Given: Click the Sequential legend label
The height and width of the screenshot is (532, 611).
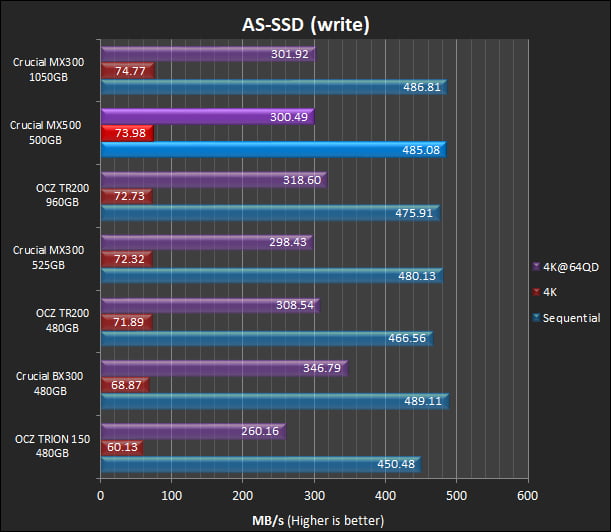Looking at the screenshot, I should [x=571, y=318].
